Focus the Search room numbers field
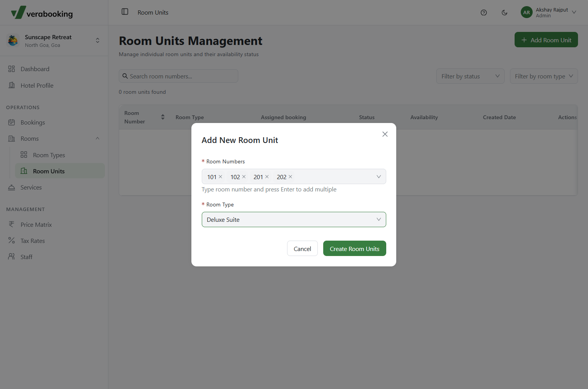588x389 pixels. click(178, 76)
